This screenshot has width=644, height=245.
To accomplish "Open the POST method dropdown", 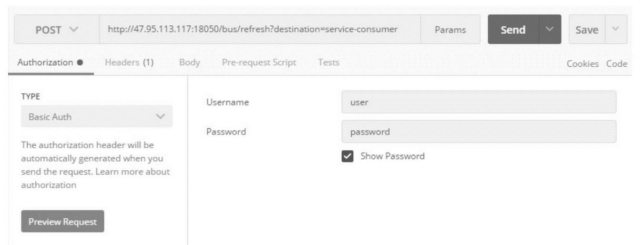I will (x=56, y=30).
